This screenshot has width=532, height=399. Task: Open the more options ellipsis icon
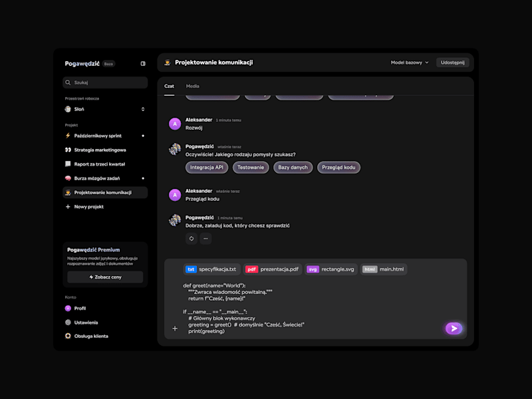click(x=205, y=239)
